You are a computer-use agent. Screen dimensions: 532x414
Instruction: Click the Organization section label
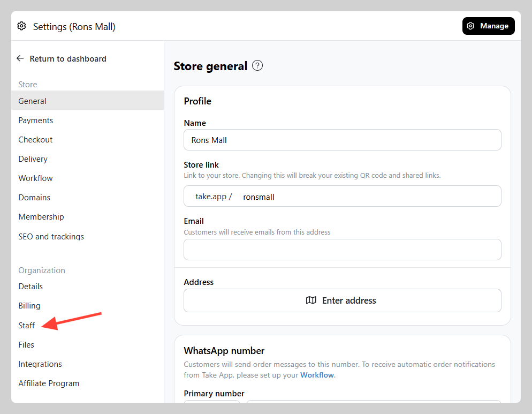(x=42, y=270)
